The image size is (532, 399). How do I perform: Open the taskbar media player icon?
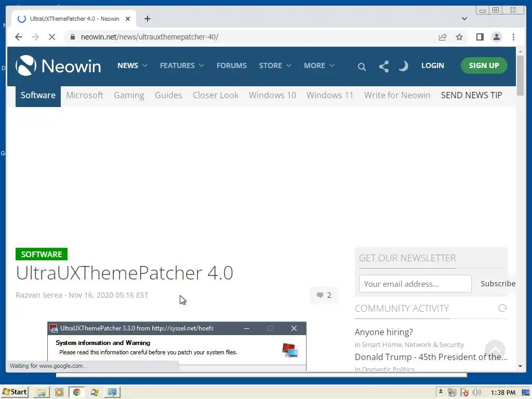59,393
